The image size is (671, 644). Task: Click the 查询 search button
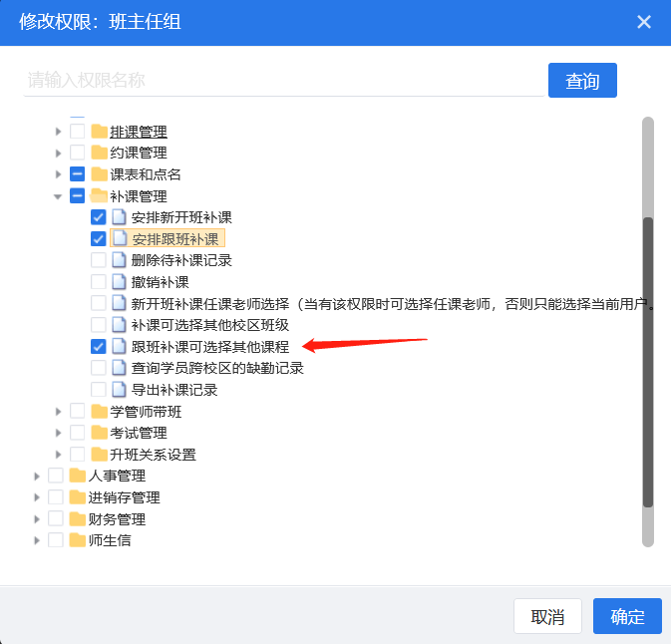coord(582,81)
